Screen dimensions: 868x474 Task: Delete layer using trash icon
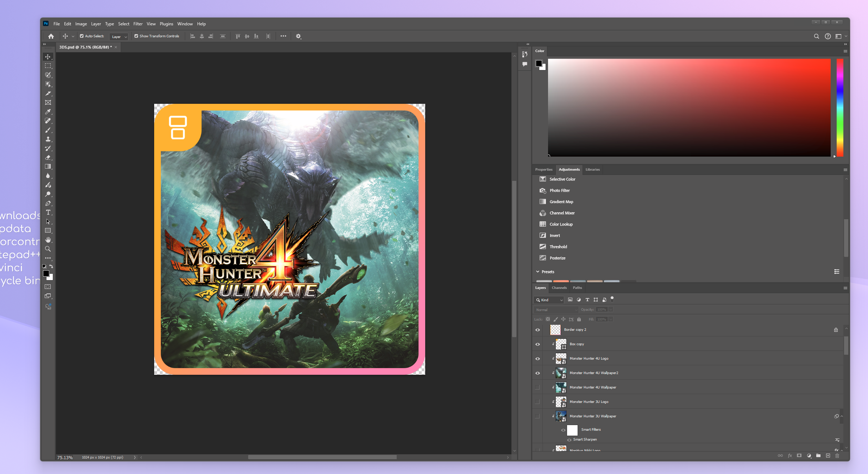pos(837,456)
